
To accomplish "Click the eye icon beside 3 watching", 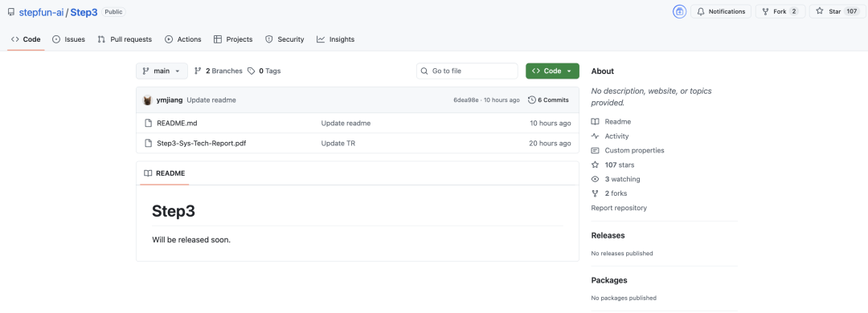I will pyautogui.click(x=595, y=179).
